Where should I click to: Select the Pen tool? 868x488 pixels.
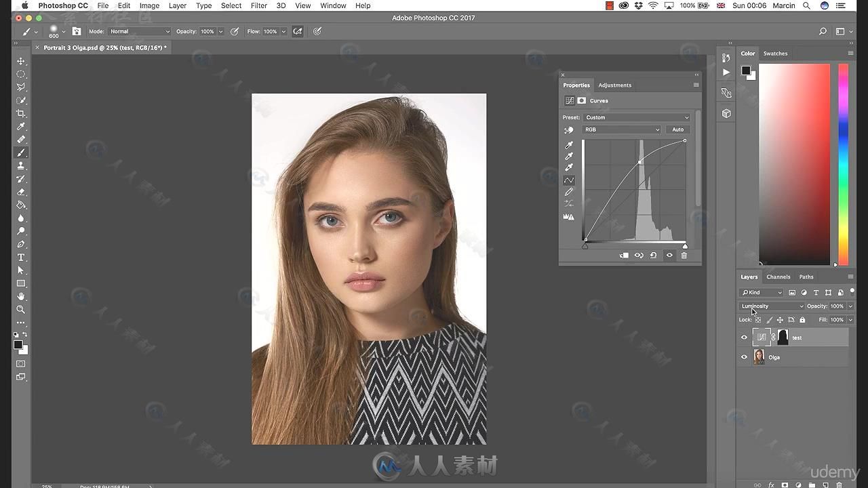(x=21, y=244)
